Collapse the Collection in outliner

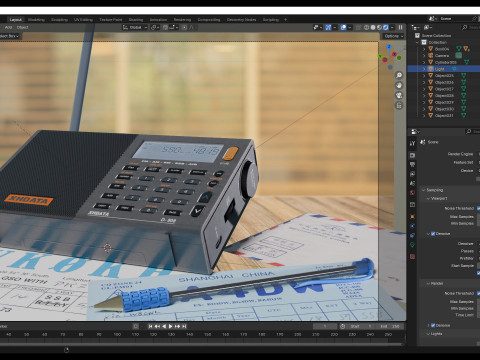click(417, 42)
